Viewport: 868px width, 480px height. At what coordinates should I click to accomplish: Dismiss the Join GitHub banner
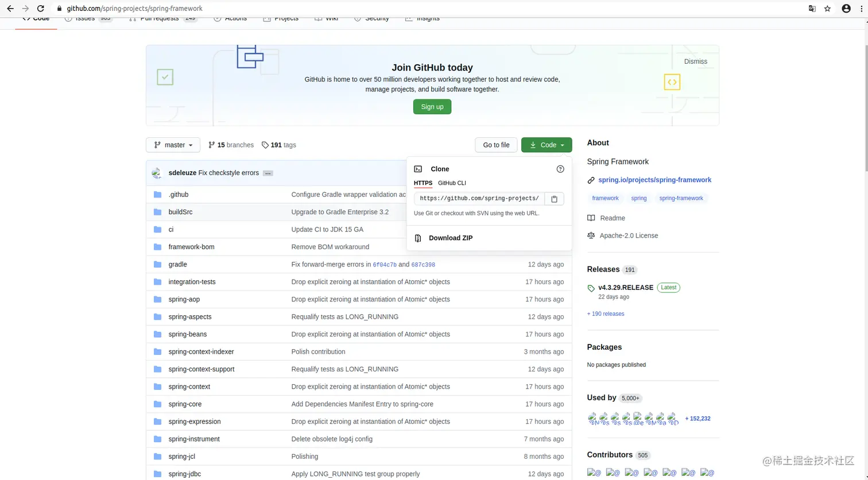(695, 61)
